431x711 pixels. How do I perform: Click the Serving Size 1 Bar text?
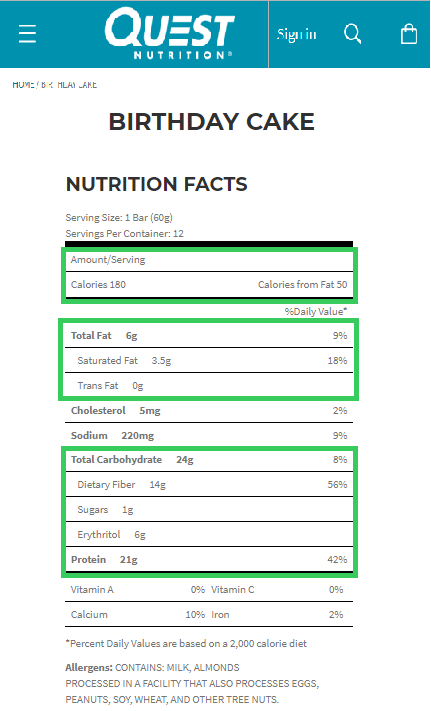(119, 218)
